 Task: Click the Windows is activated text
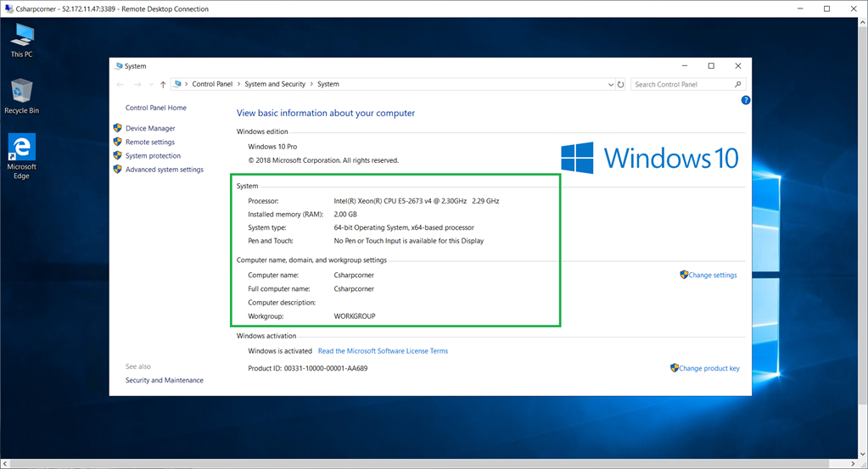coord(280,351)
